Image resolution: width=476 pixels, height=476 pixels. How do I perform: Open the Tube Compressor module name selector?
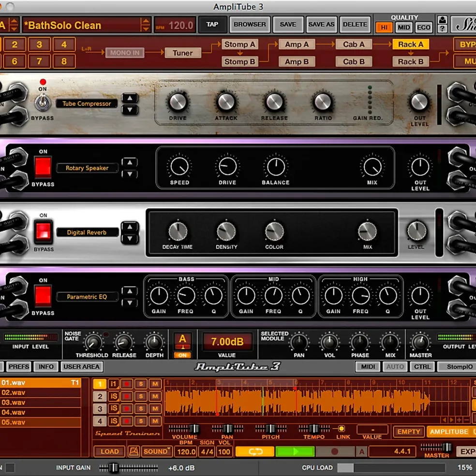click(87, 103)
